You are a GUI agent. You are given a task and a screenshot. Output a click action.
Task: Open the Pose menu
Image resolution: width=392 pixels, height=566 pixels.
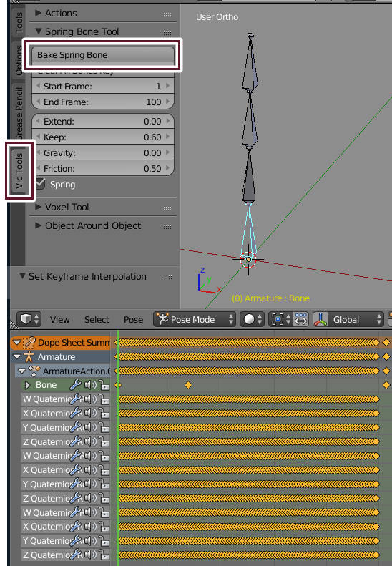133,319
